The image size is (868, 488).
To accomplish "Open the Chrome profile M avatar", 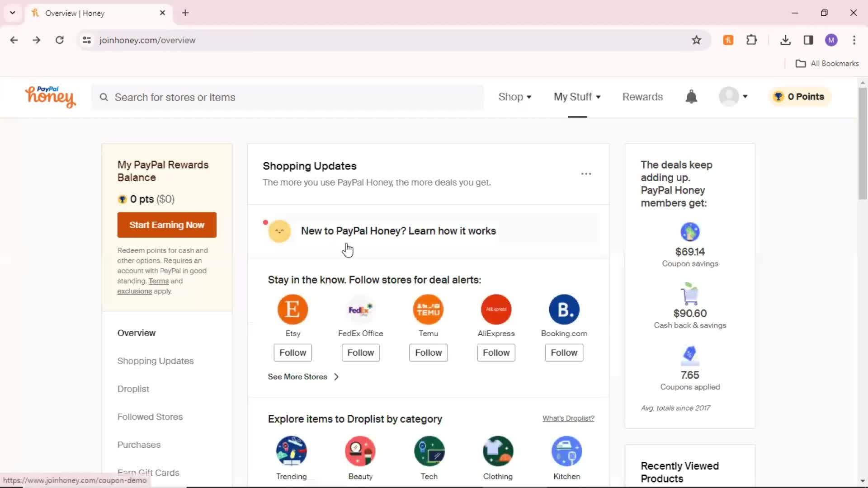I will [831, 40].
